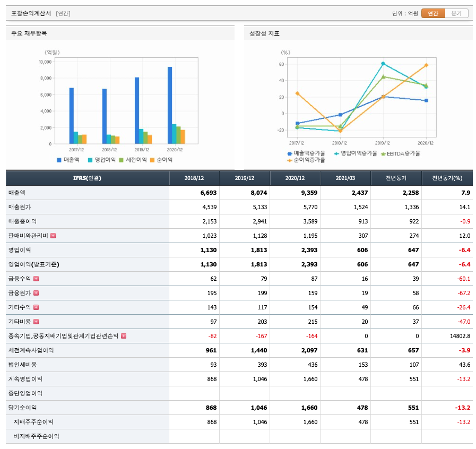The image size is (476, 449).
Task: Expand the 종속기업,공동지배기업및관계기업관련손익 row
Action: (x=124, y=336)
